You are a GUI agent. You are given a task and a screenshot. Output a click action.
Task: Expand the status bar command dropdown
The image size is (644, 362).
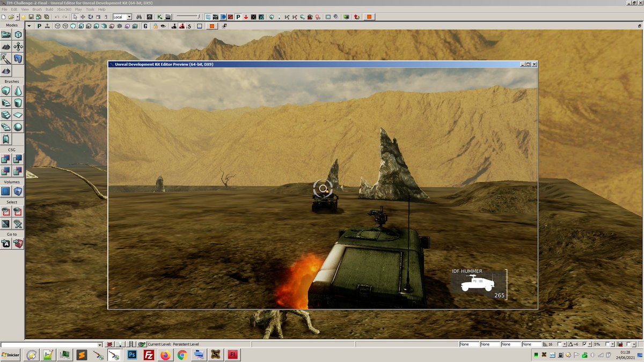100,344
